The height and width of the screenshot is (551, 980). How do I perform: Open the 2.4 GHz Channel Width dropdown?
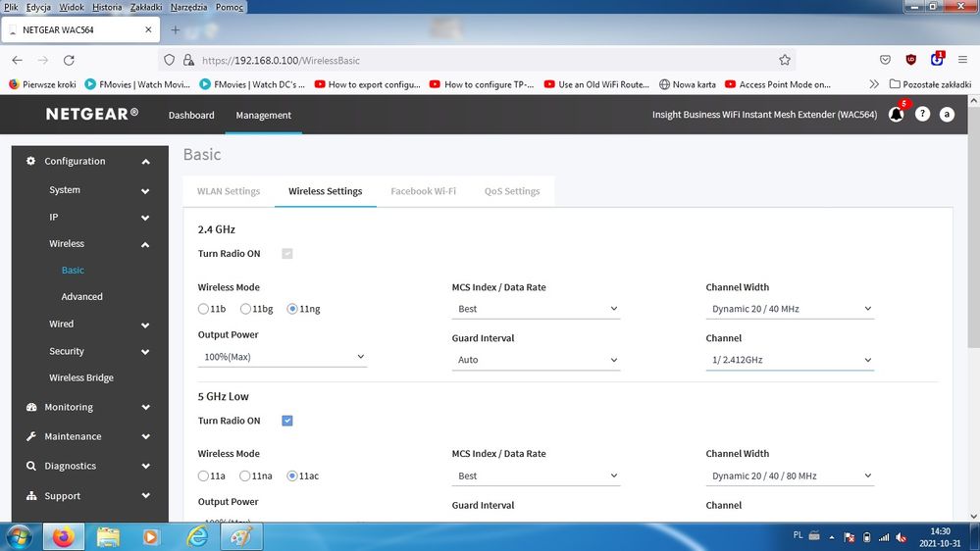[790, 309]
